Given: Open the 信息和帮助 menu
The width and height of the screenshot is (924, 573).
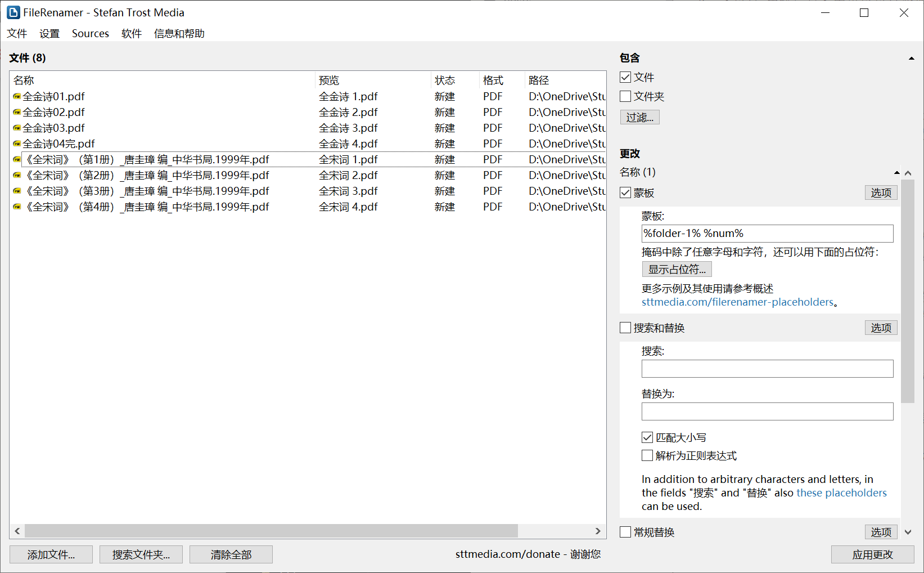Looking at the screenshot, I should point(179,33).
